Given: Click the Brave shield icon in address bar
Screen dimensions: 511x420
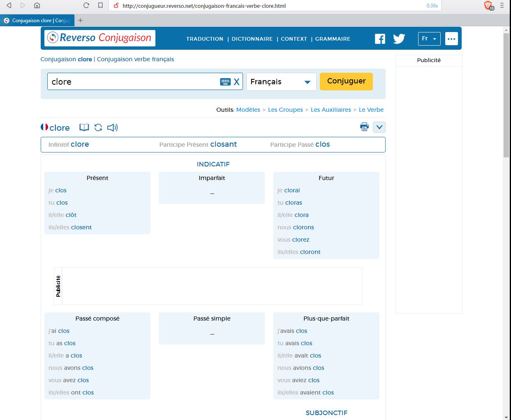Looking at the screenshot, I should point(488,5).
